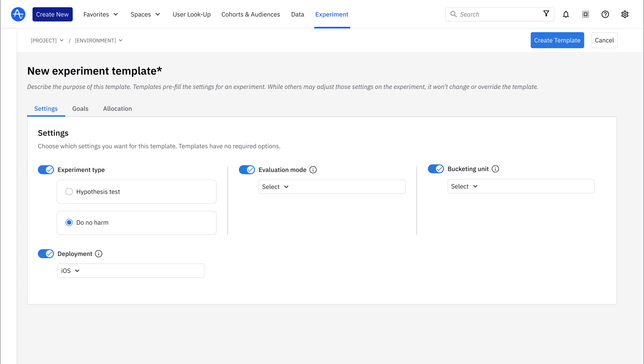Open the Cohorts & Audiences menu
Screen dimensions: 644x364
(x=251, y=14)
